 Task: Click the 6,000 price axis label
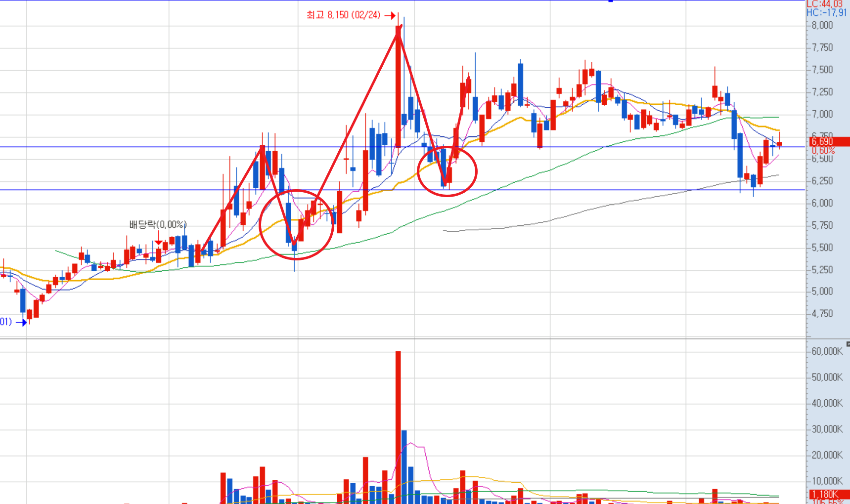pos(822,204)
